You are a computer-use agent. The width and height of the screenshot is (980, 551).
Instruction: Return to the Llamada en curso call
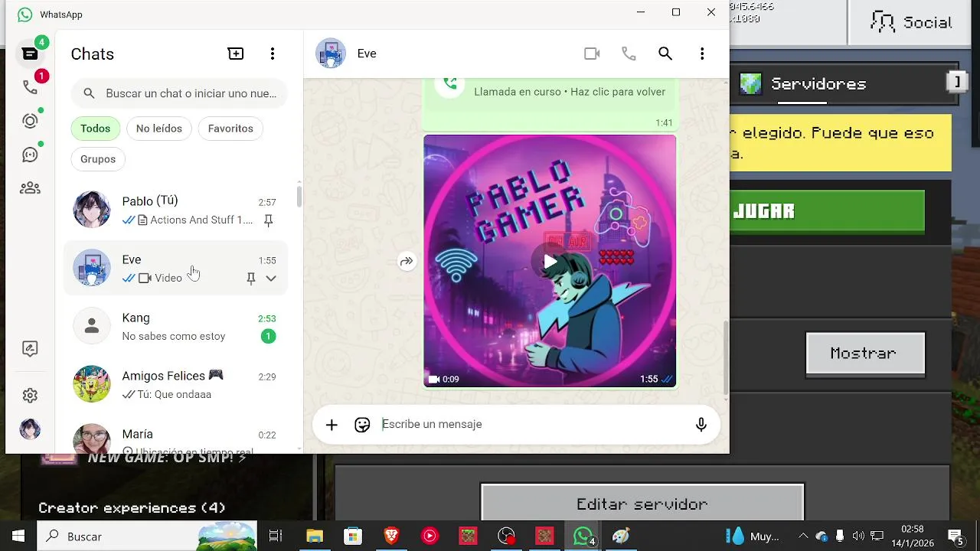(570, 92)
